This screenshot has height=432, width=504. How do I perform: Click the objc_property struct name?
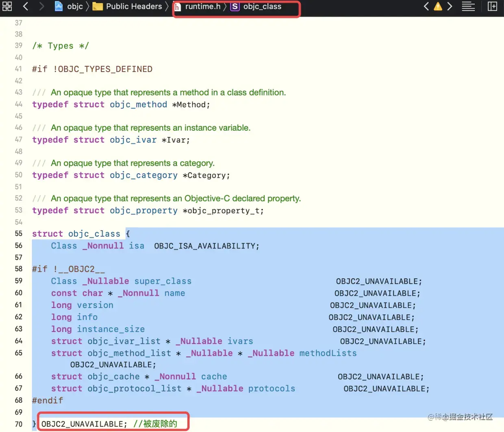coord(143,210)
